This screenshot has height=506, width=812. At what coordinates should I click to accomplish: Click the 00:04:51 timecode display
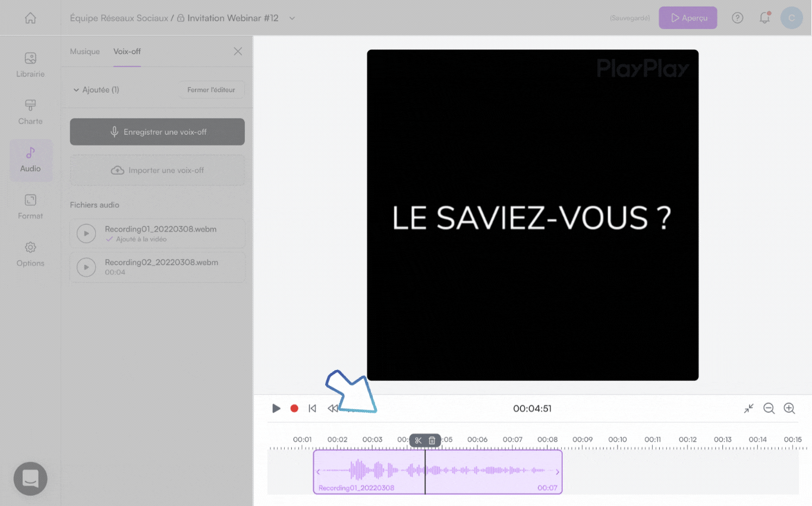pos(533,409)
